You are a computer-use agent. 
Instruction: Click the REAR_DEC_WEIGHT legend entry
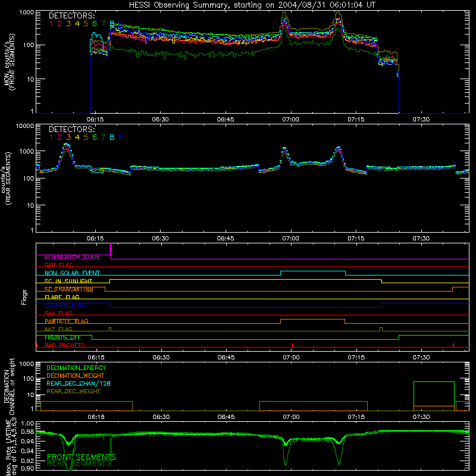coord(73,392)
